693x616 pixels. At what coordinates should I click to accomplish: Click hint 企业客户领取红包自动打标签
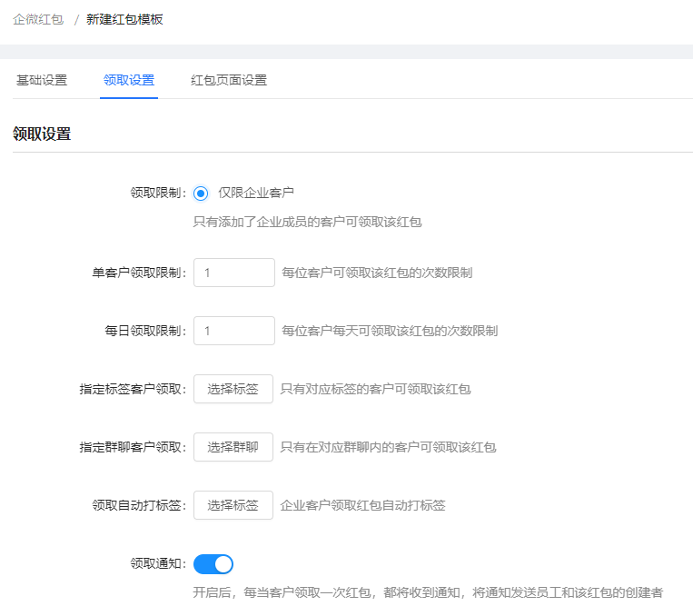pyautogui.click(x=363, y=505)
